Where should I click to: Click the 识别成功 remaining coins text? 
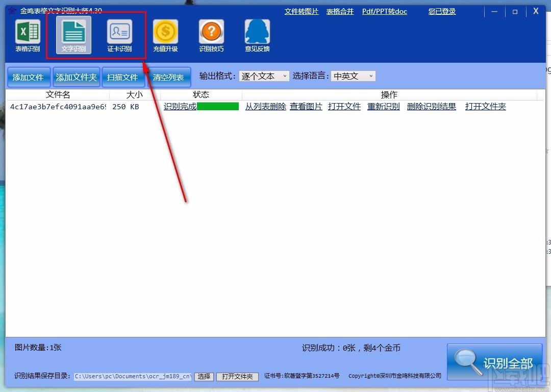[351, 348]
